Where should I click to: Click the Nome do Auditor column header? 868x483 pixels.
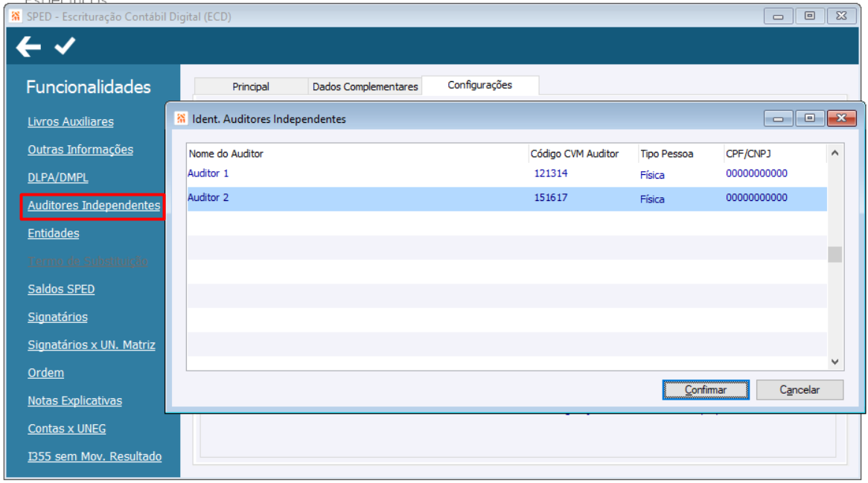[357, 154]
